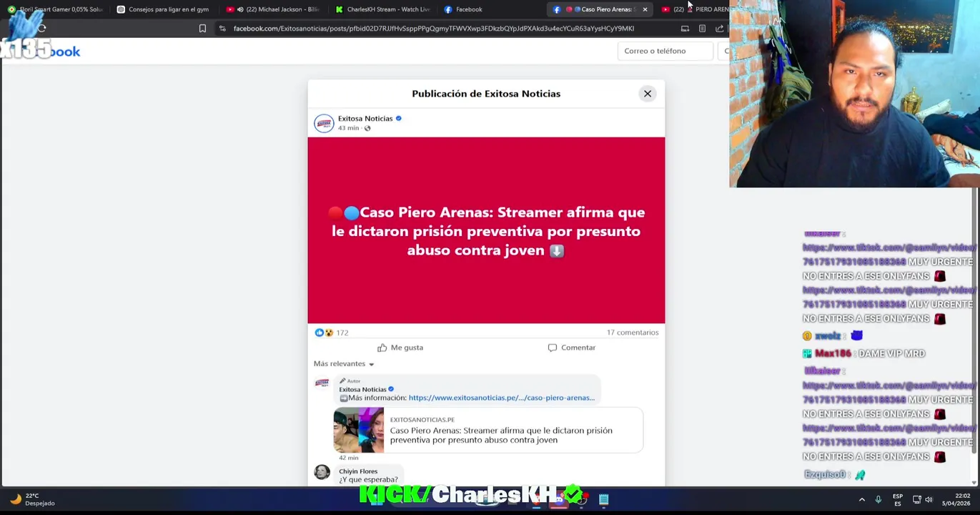The height and width of the screenshot is (515, 980).
Task: Open Exitosa Noticias profile picture in post header
Action: [324, 123]
